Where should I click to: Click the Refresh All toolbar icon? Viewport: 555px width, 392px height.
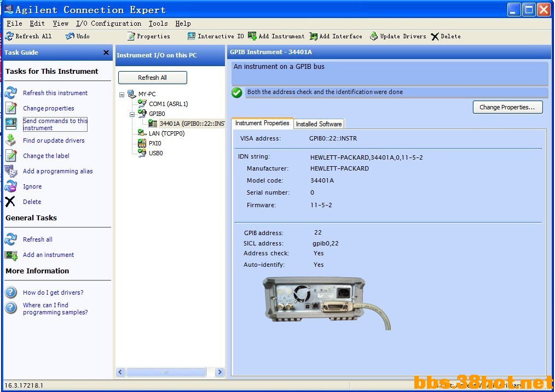tap(9, 36)
